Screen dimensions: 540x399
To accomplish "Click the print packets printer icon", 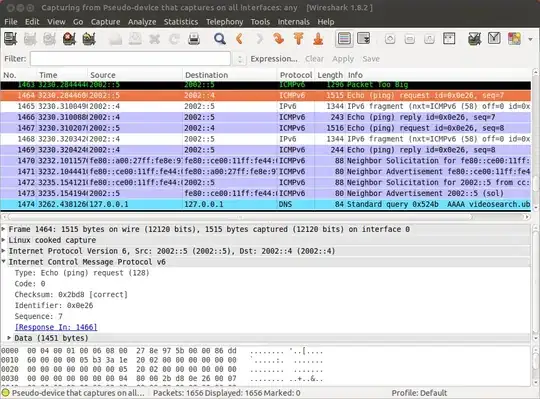I will 194,39.
